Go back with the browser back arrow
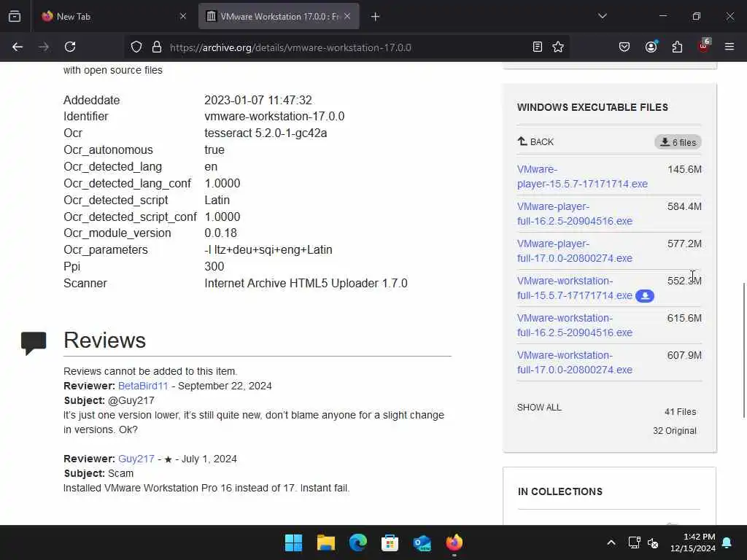747x560 pixels. [18, 47]
